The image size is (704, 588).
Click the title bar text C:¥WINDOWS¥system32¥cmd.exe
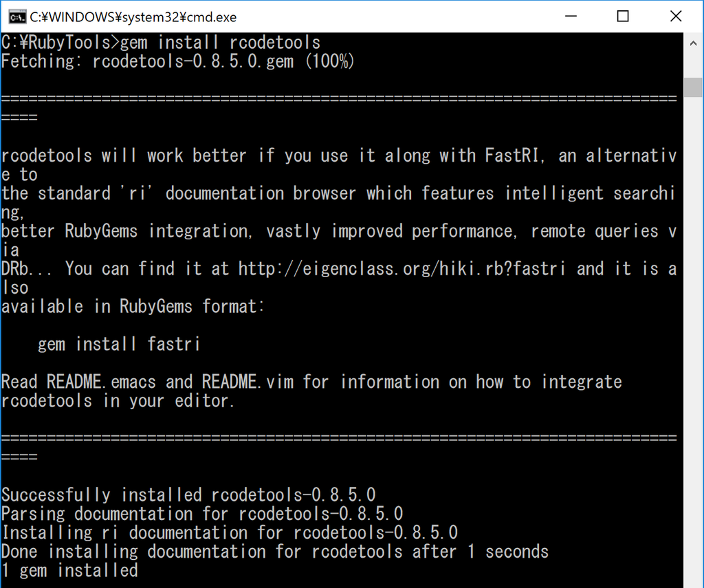point(133,17)
